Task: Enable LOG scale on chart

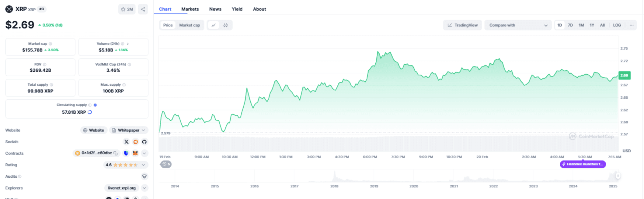Action: (x=617, y=25)
